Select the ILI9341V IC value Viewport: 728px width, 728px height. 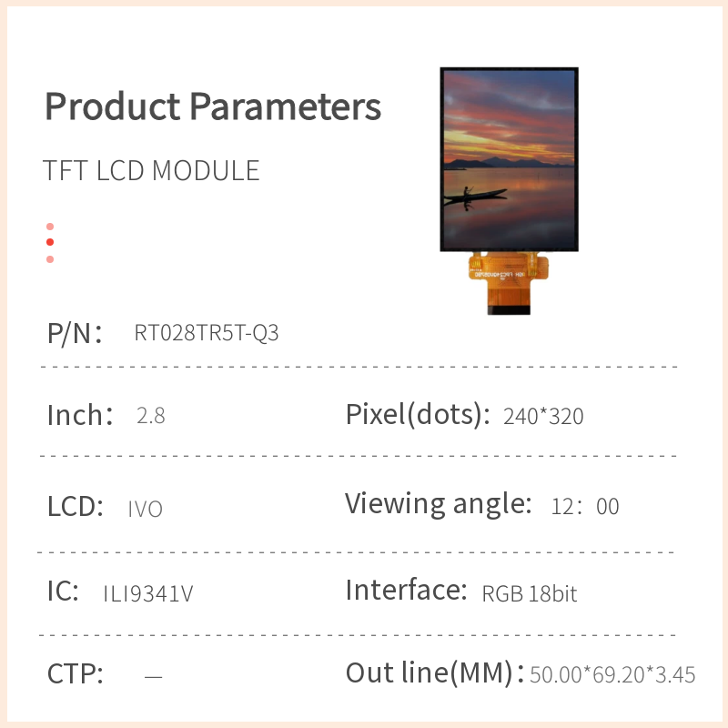pos(148,594)
